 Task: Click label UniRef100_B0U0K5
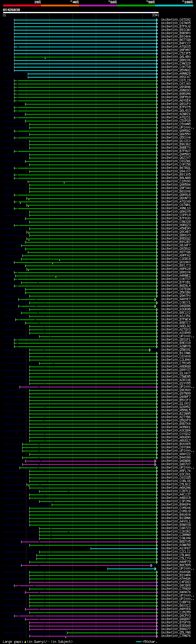click(176, 444)
